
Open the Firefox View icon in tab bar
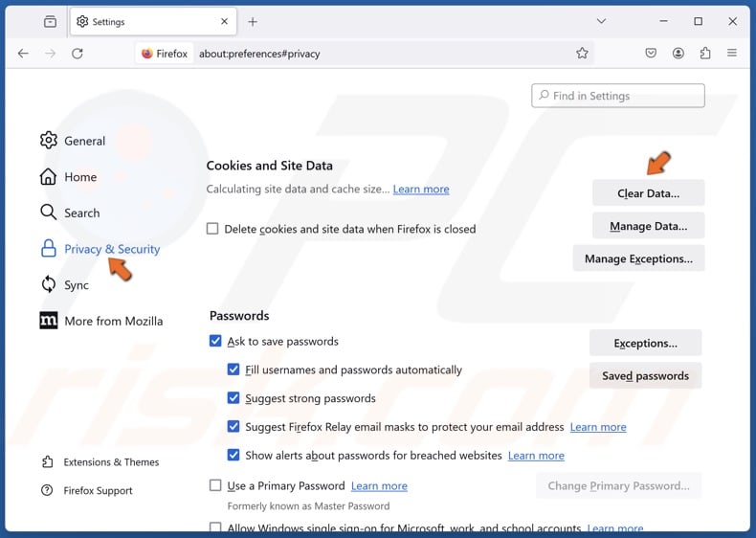coord(50,21)
